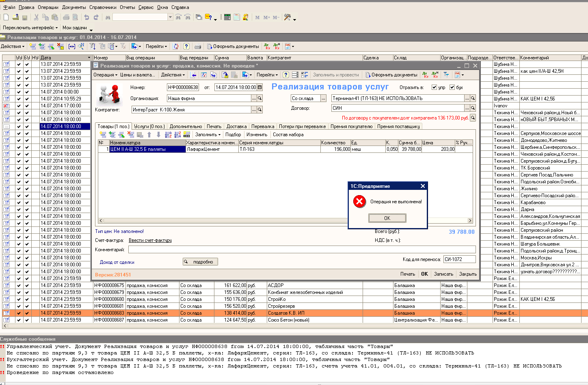Switch to the 'Доставка' tab

coord(236,126)
